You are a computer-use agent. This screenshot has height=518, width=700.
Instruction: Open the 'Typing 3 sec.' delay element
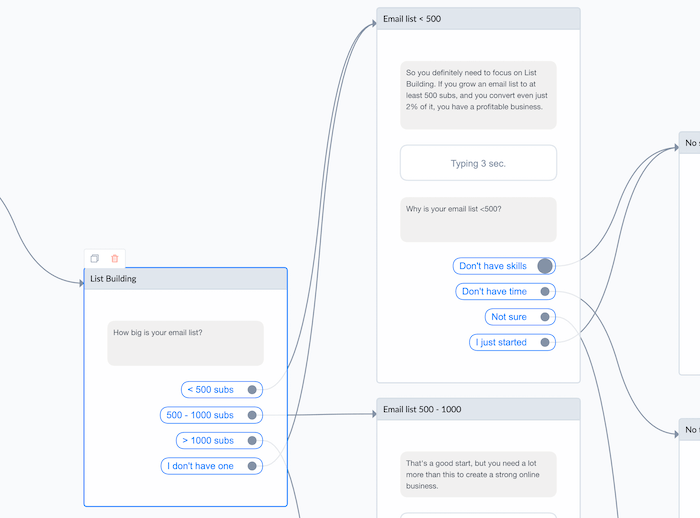click(478, 163)
